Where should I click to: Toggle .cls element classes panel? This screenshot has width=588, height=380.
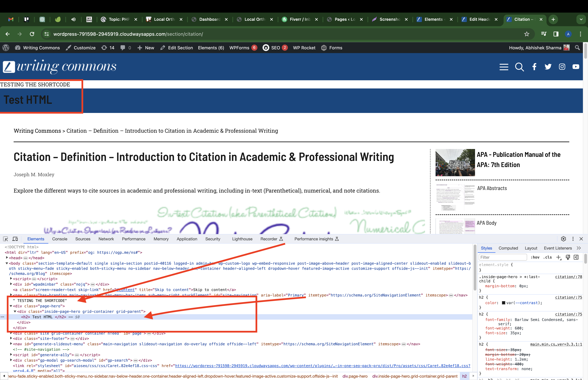tap(547, 257)
